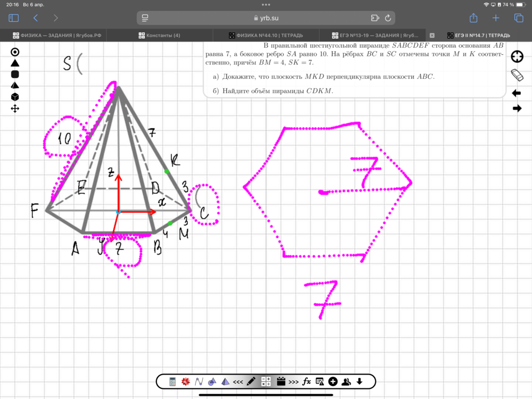Click the fx formula icon
Viewport: 532px width, 399px height.
point(306,381)
